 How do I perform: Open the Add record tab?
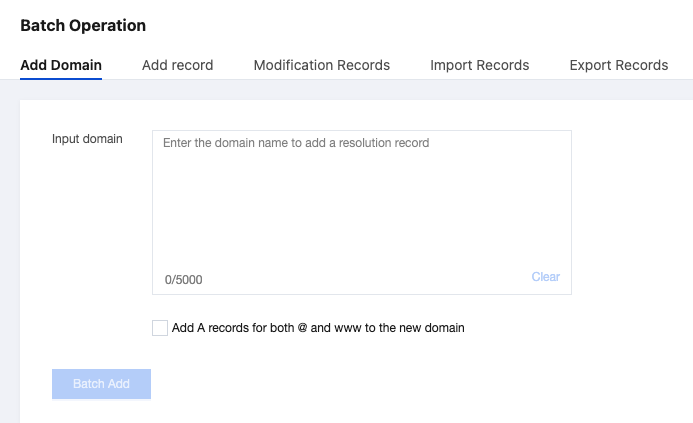(x=177, y=65)
